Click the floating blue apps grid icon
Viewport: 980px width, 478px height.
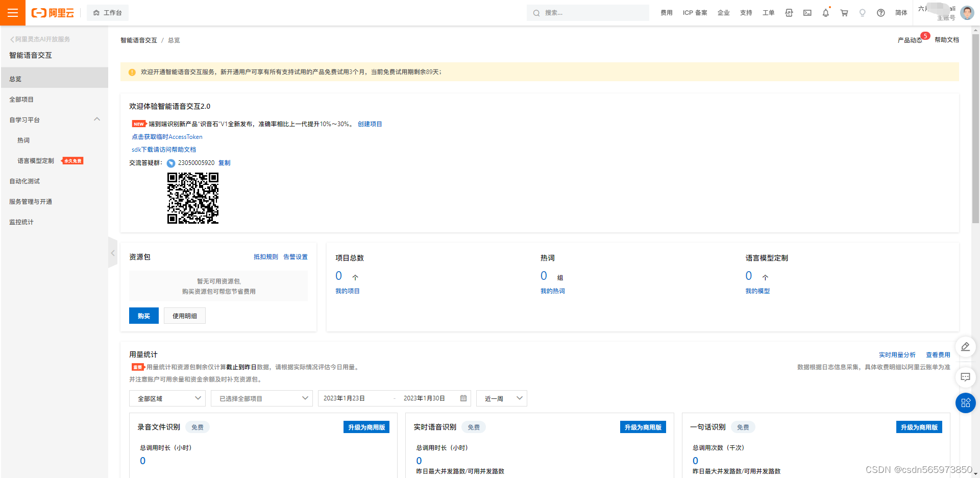point(966,403)
